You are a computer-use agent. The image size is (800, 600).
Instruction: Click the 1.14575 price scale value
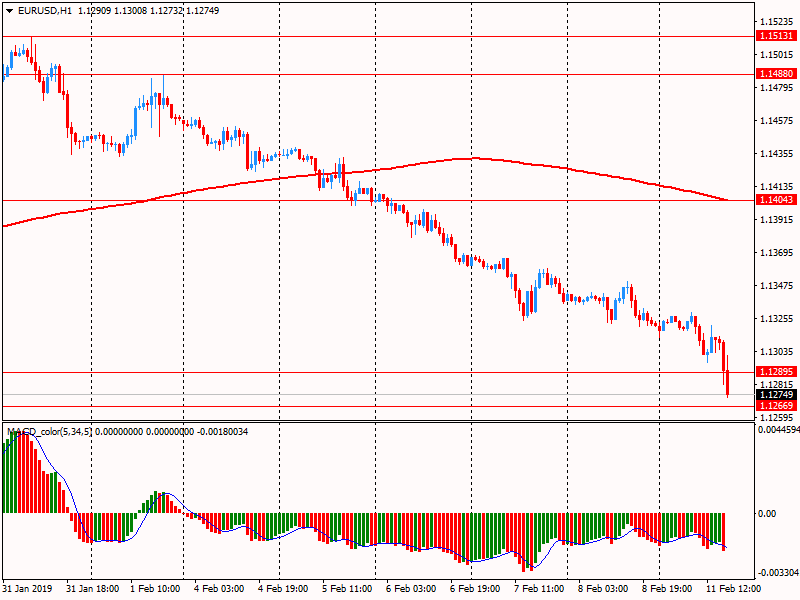tap(777, 120)
